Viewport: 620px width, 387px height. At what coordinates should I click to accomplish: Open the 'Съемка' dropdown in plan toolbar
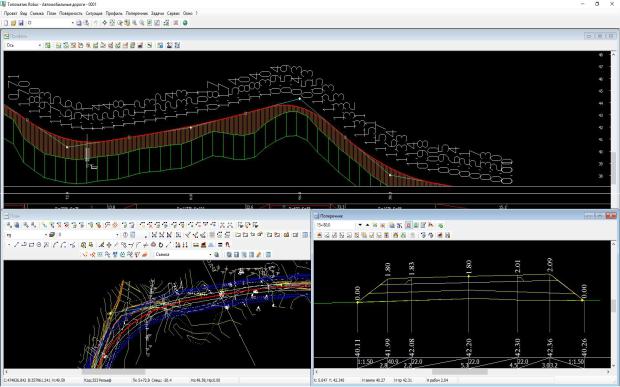(183, 255)
